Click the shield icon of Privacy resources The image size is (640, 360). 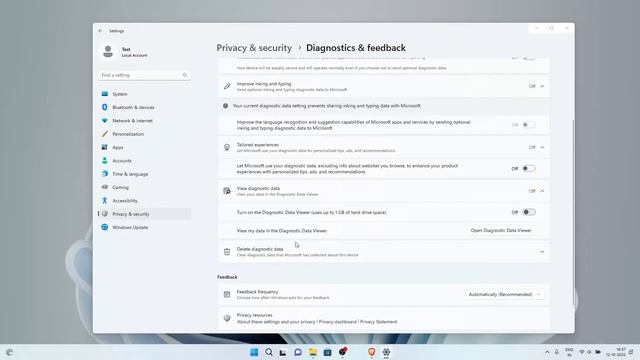point(227,318)
